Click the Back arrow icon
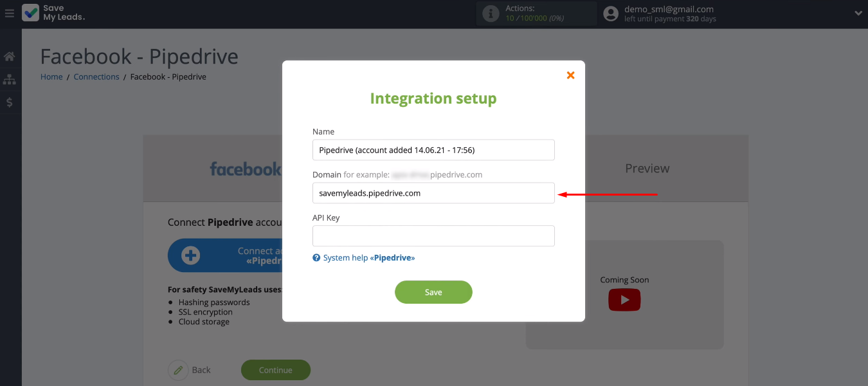The height and width of the screenshot is (386, 868). (x=178, y=370)
